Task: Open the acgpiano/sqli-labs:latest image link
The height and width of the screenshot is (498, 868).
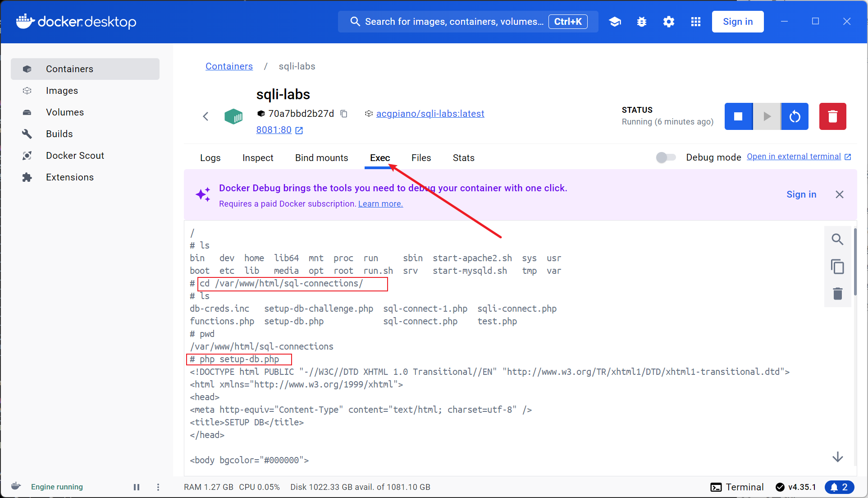Action: (430, 114)
